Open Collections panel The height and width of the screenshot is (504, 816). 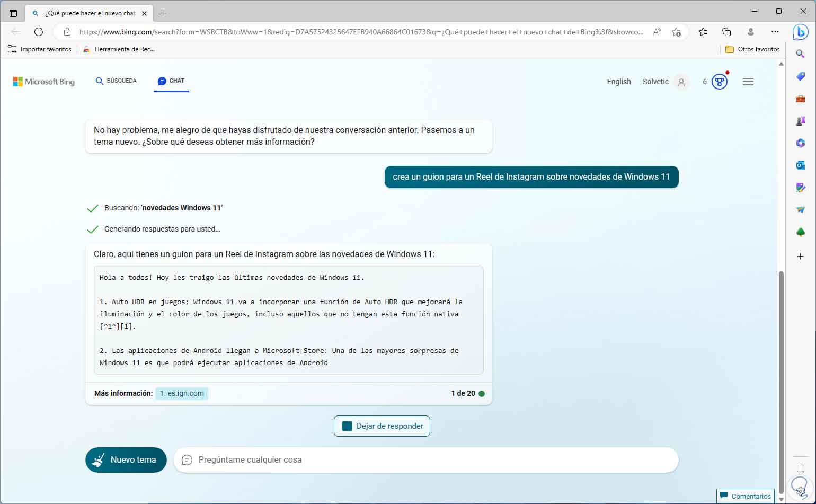click(726, 32)
